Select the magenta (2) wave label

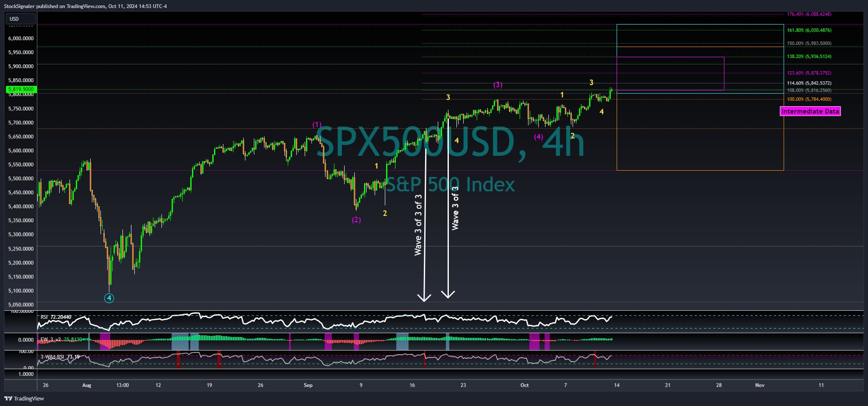pyautogui.click(x=356, y=220)
